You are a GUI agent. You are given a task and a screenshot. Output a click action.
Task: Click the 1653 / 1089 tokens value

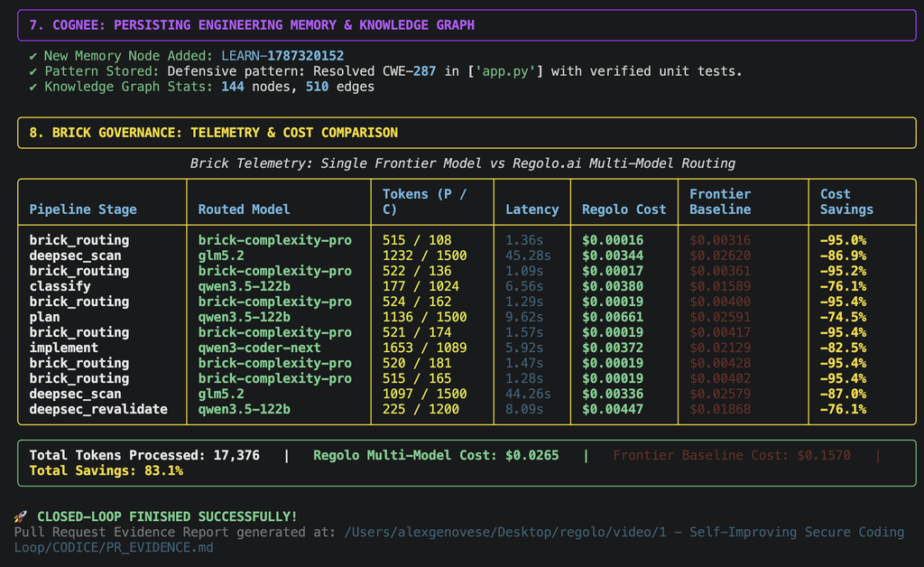[424, 348]
